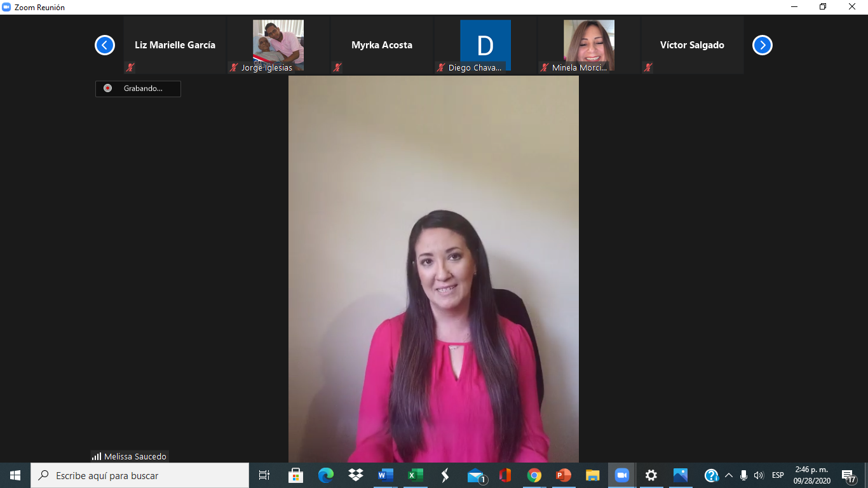
Task: Select Minela Morci... video thumbnail
Action: click(x=589, y=45)
